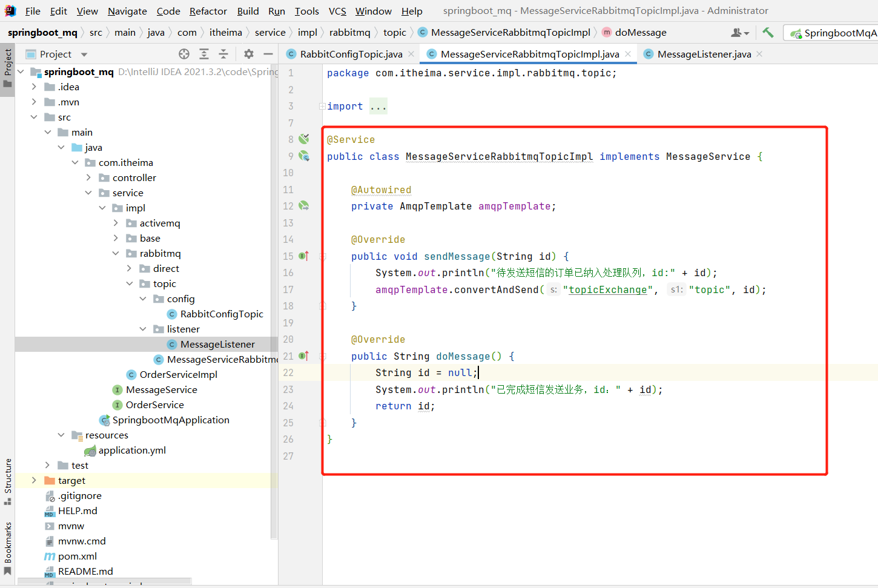Hide the Project panel with minus icon

pyautogui.click(x=268, y=54)
